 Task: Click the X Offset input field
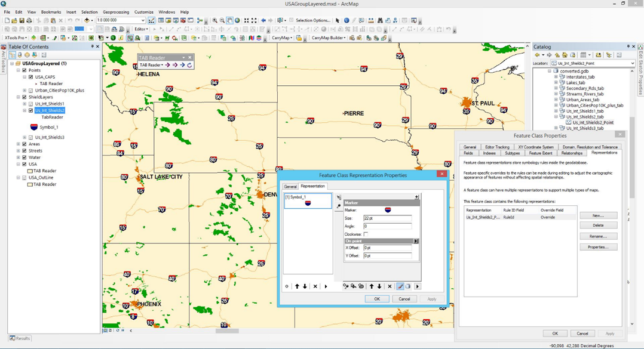[387, 248]
